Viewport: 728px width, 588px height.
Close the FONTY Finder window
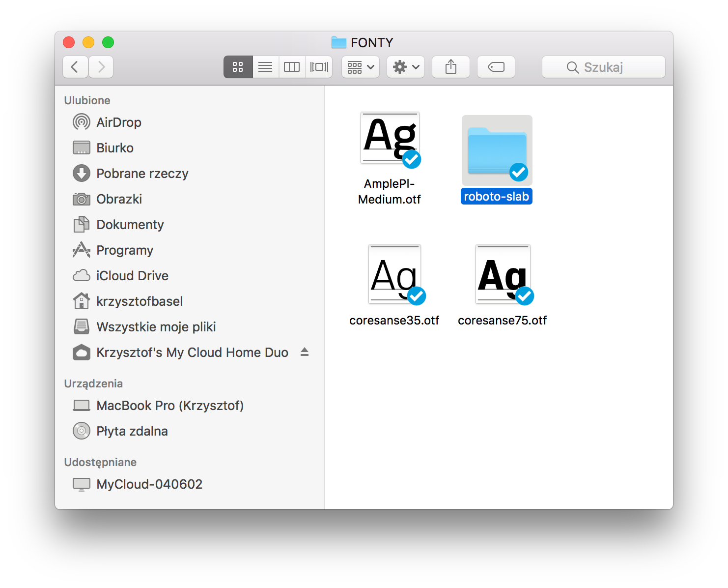coord(69,42)
